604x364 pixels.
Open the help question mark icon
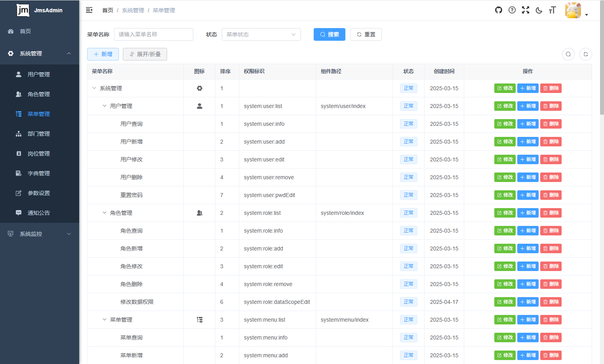pyautogui.click(x=512, y=10)
